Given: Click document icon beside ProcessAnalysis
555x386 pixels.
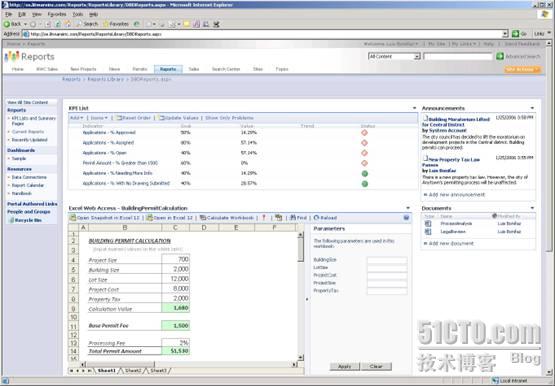Looking at the screenshot, I should [428, 224].
